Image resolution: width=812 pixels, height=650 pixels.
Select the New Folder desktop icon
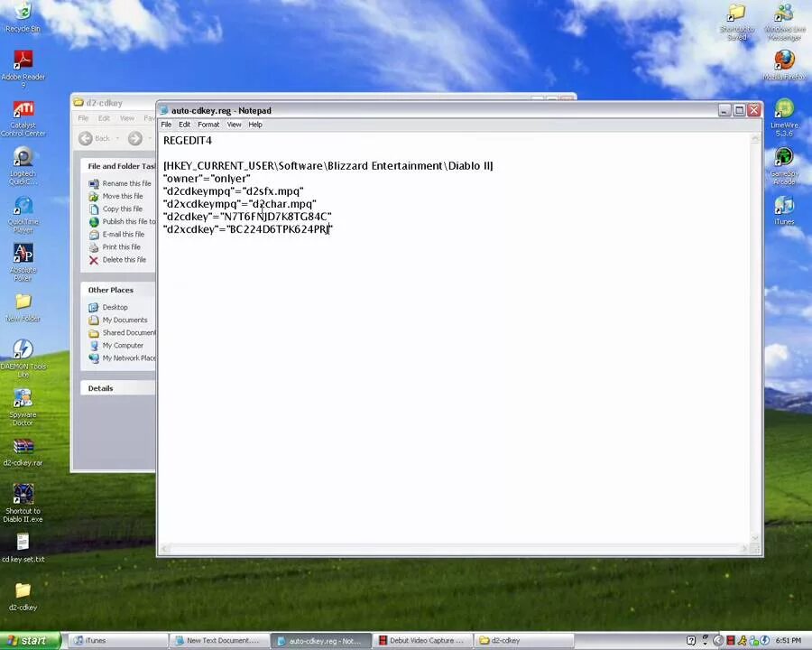coord(23,308)
